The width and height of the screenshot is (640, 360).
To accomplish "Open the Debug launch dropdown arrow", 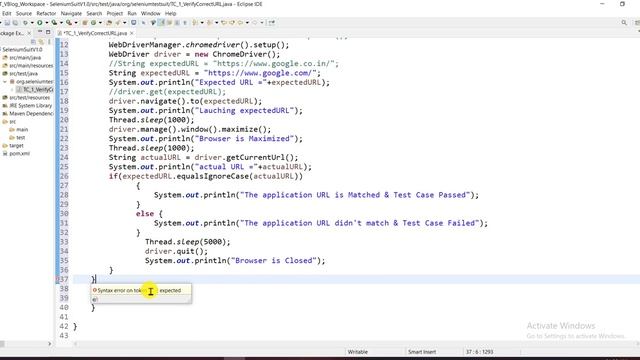I will pyautogui.click(x=32, y=23).
